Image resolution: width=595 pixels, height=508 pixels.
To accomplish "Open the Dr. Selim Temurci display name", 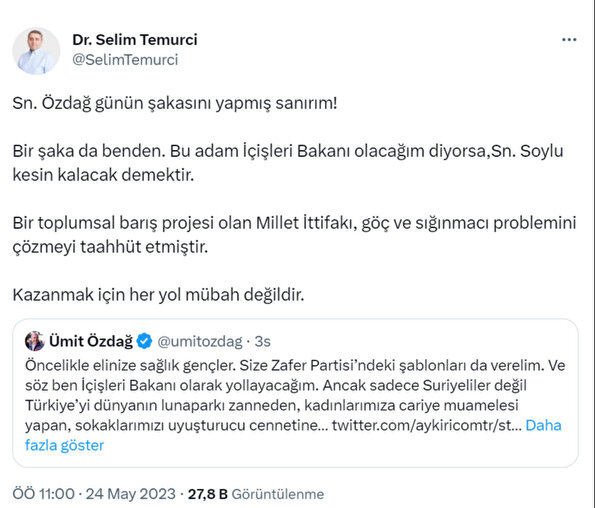I will point(135,39).
